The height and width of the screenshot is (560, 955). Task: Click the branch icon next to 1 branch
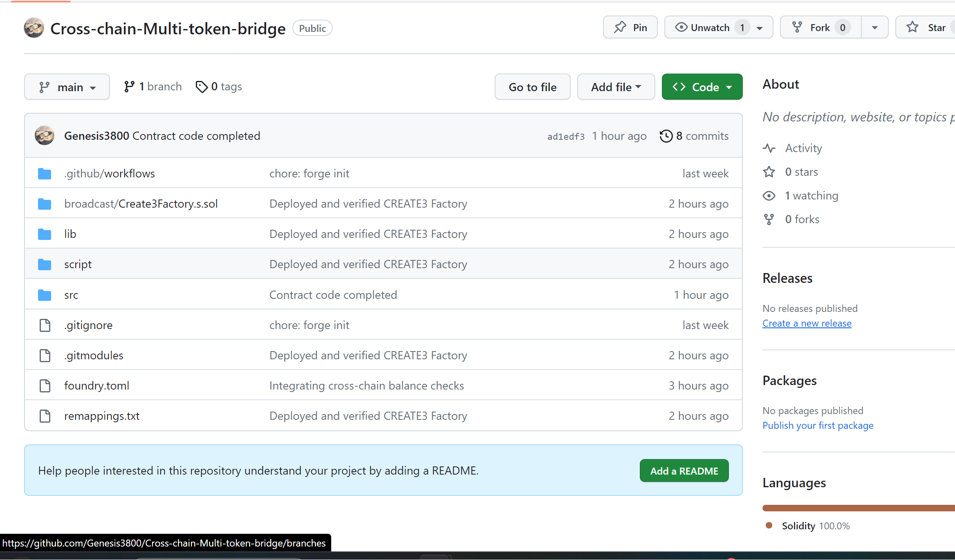pyautogui.click(x=129, y=87)
